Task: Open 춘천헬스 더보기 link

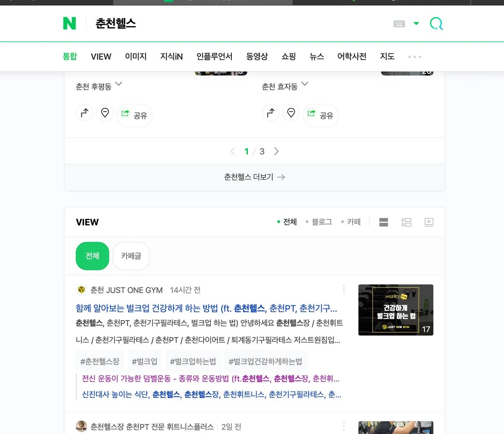Action: (255, 177)
